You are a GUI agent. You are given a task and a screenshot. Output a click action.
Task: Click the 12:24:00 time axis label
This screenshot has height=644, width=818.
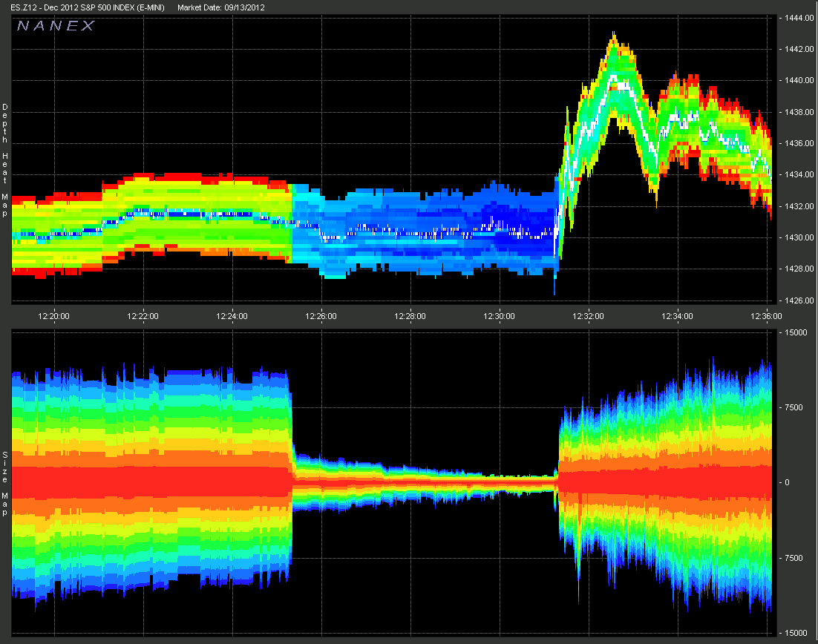point(232,315)
